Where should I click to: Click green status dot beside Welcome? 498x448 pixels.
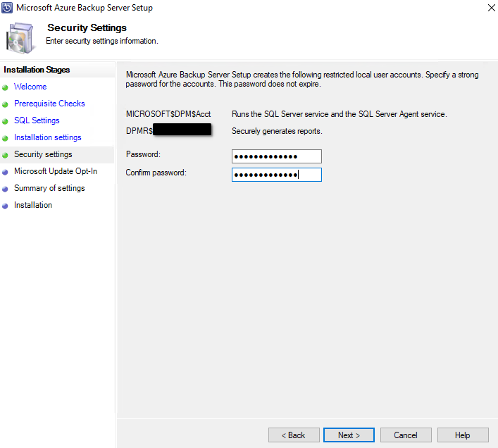tap(5, 88)
